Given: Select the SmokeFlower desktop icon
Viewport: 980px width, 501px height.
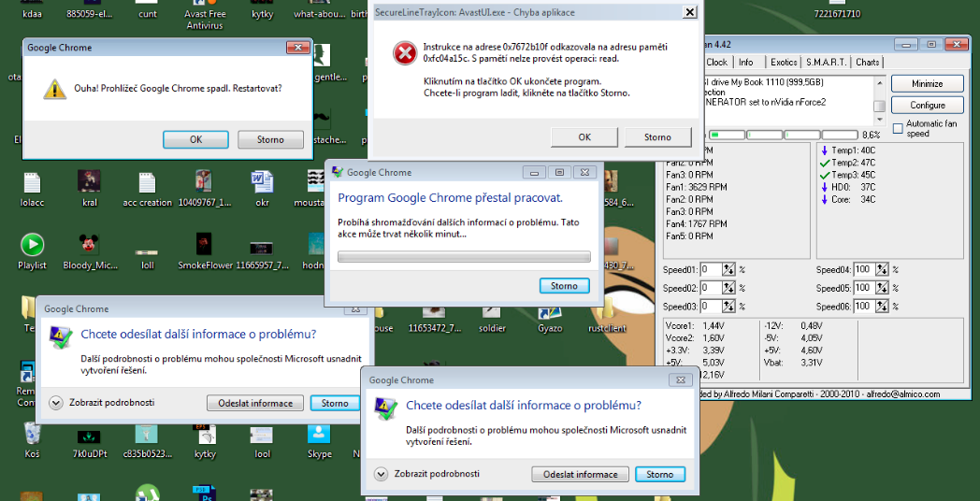Looking at the screenshot, I should (205, 251).
